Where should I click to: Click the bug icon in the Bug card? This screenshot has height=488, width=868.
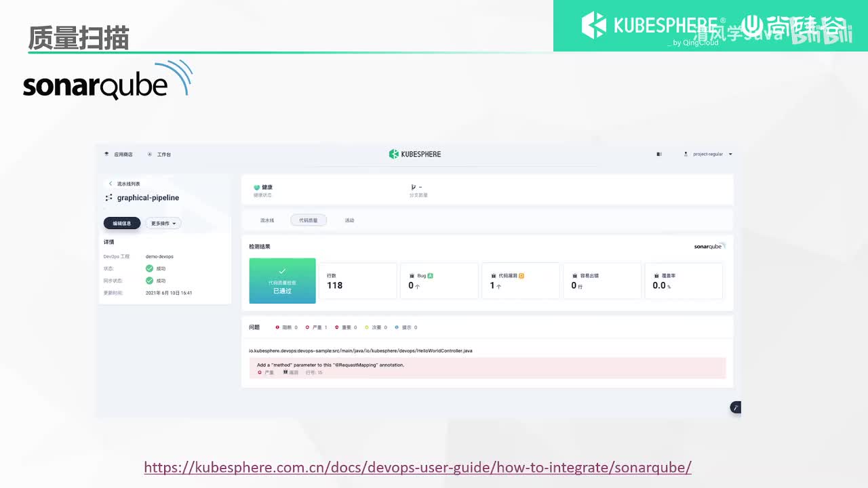tap(412, 276)
